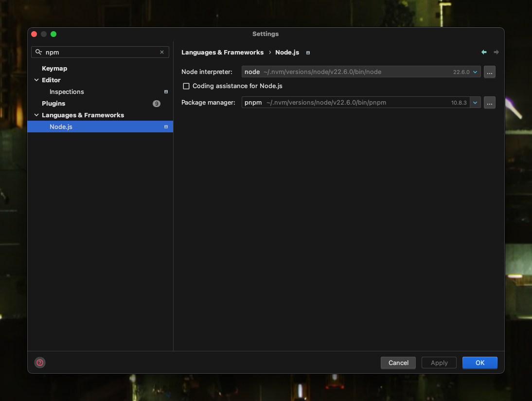Collapse the Editor tree section

coord(36,80)
